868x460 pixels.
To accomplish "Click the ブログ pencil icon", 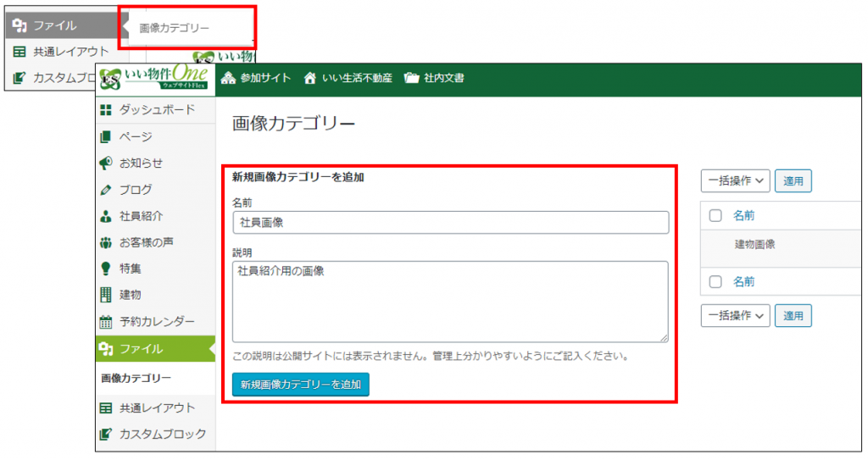I will (106, 190).
